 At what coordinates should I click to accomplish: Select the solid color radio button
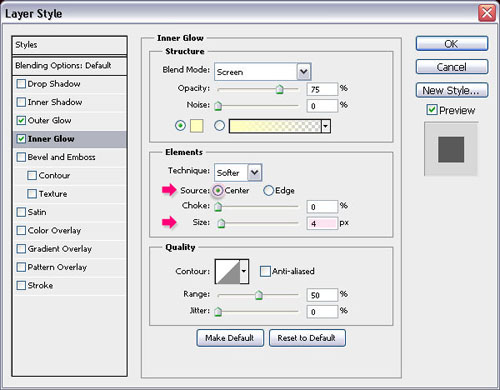[x=180, y=126]
